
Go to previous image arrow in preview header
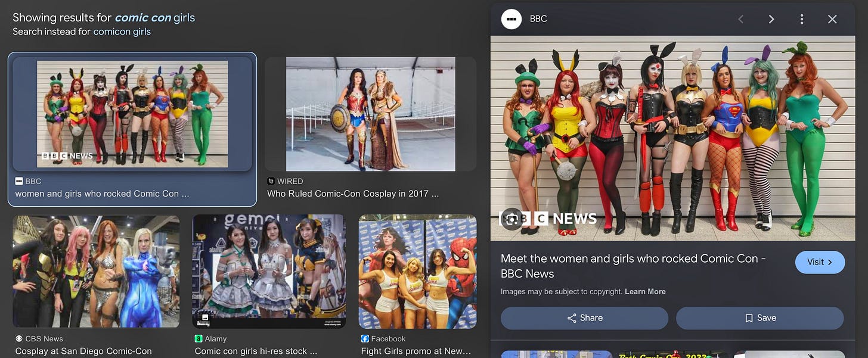click(x=741, y=19)
